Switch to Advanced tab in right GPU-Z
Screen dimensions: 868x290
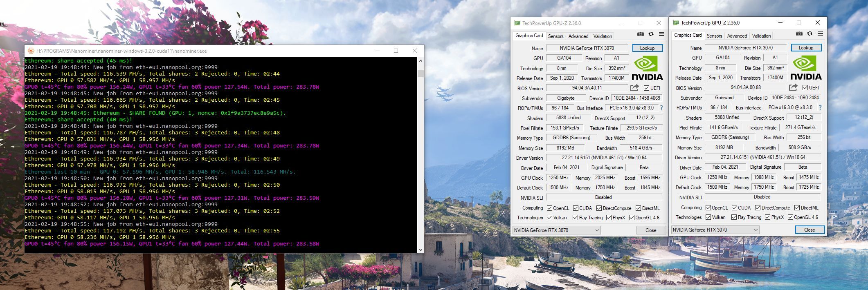coord(737,36)
